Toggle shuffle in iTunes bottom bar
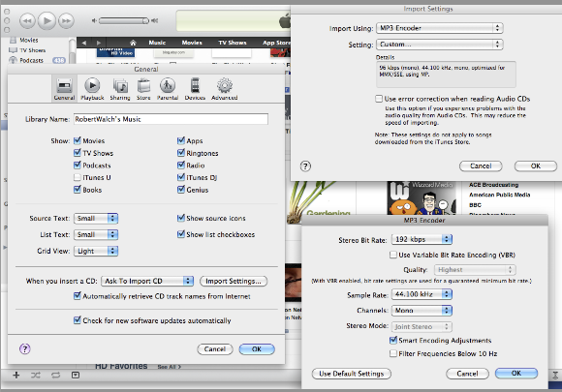The width and height of the screenshot is (562, 392). click(36, 375)
